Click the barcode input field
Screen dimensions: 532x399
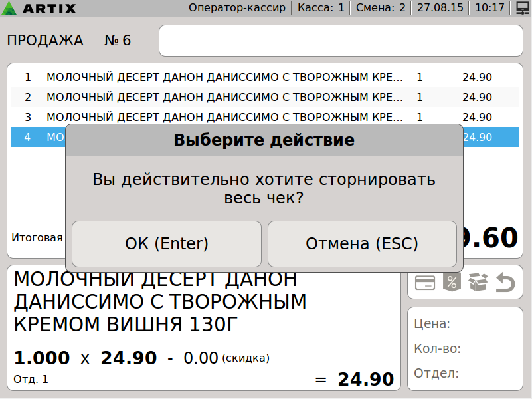(x=340, y=41)
